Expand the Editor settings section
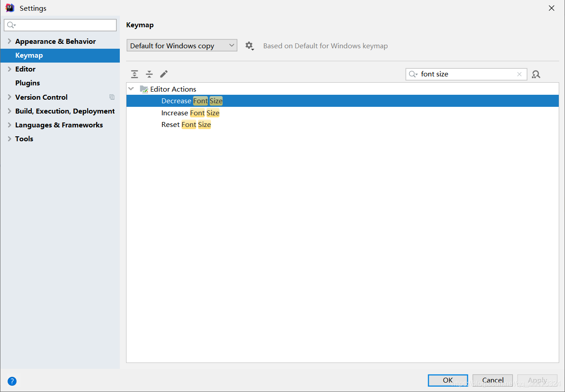565x392 pixels. point(9,69)
